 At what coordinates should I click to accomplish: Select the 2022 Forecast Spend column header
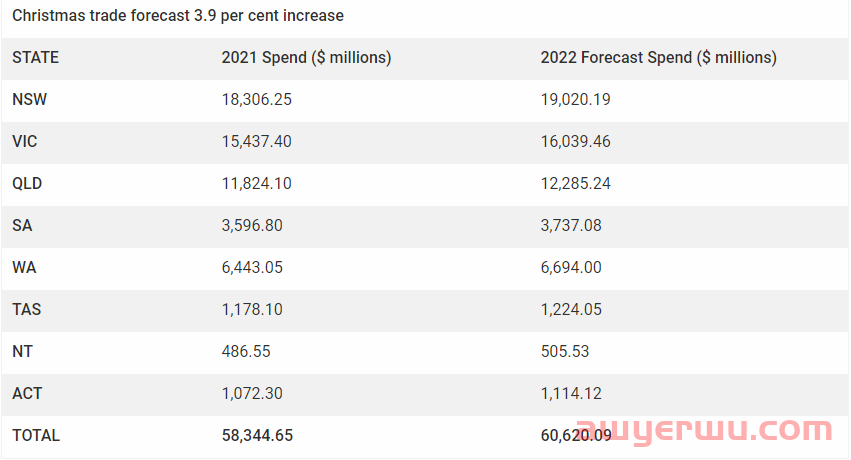(658, 58)
